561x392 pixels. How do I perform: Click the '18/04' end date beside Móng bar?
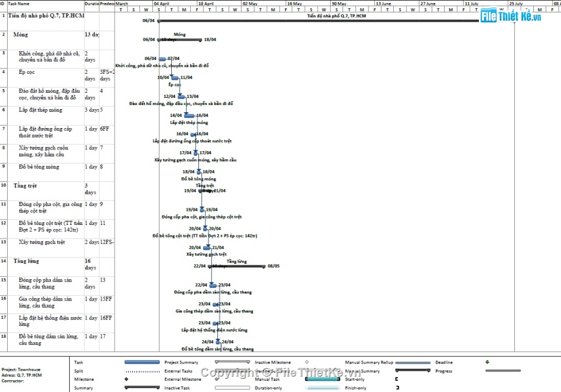pos(210,40)
